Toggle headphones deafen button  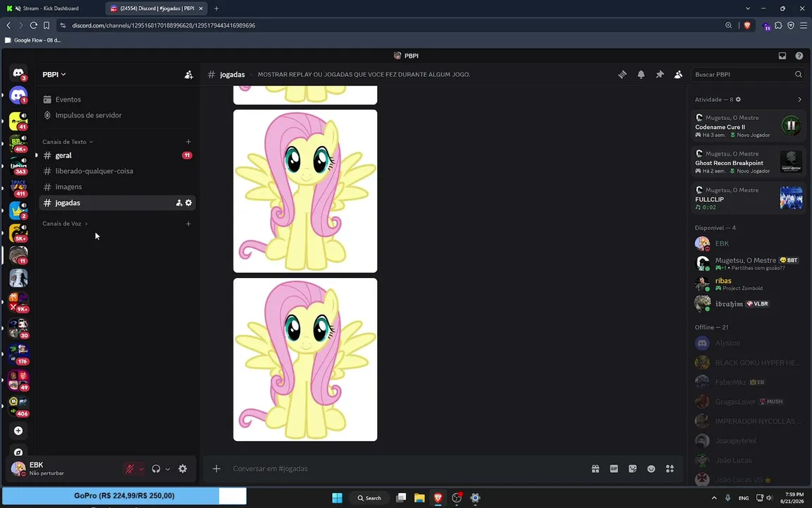[156, 468]
